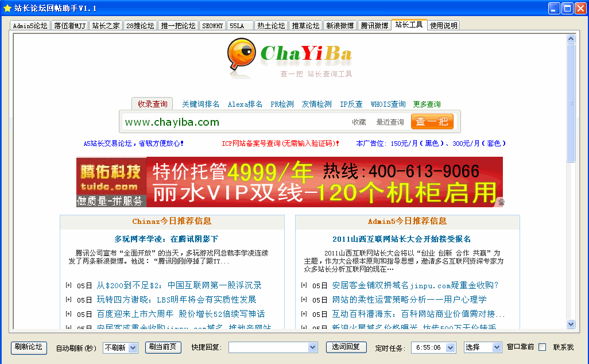Click the scrollbar up arrow

coord(571,38)
